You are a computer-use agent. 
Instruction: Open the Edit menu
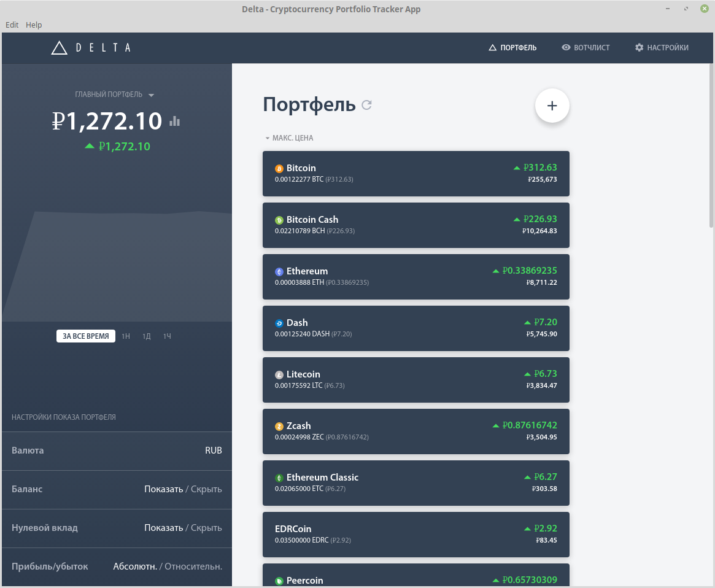tap(12, 25)
